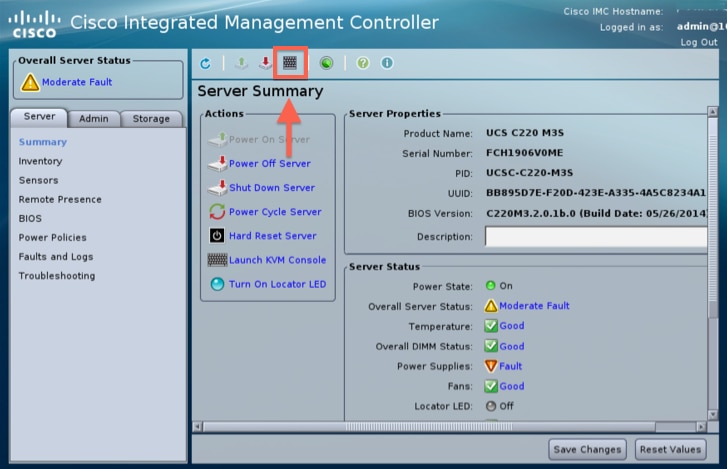This screenshot has height=469, width=727.
Task: Click the Launch KVM Console link
Action: [277, 260]
